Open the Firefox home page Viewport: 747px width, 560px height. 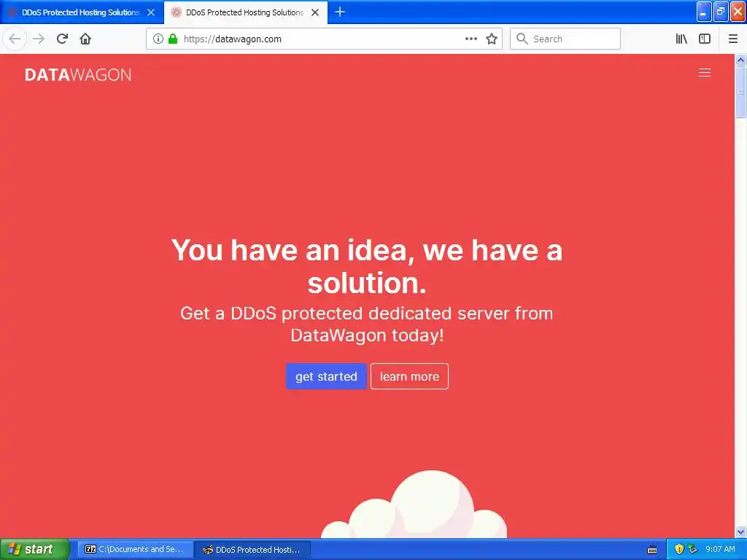pyautogui.click(x=85, y=39)
